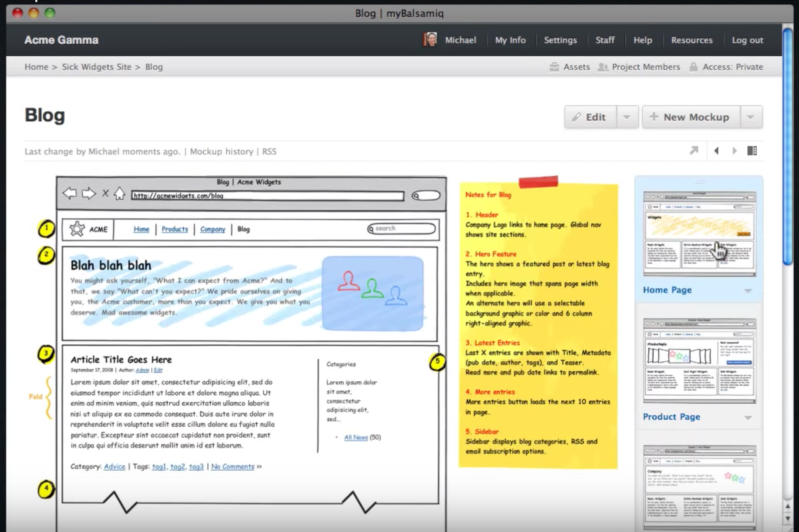The height and width of the screenshot is (532, 799).
Task: Open the Mockup history link
Action: tap(222, 151)
